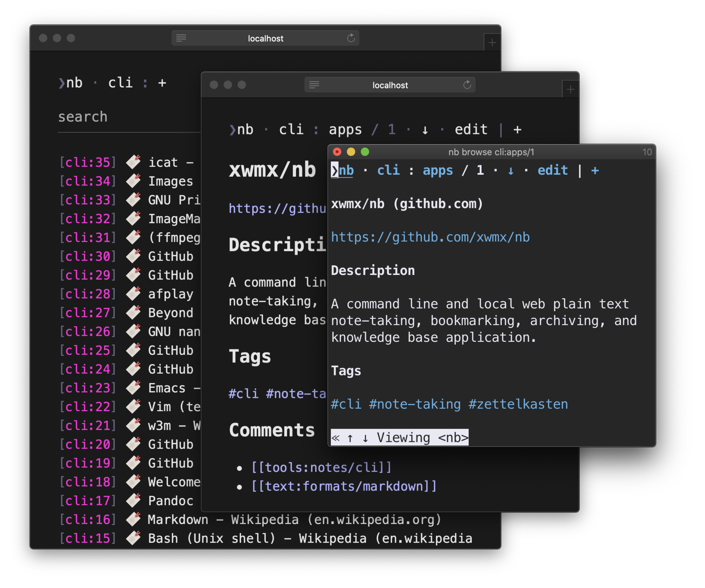Open new tab in back browser window
This screenshot has width=705, height=588.
point(492,43)
